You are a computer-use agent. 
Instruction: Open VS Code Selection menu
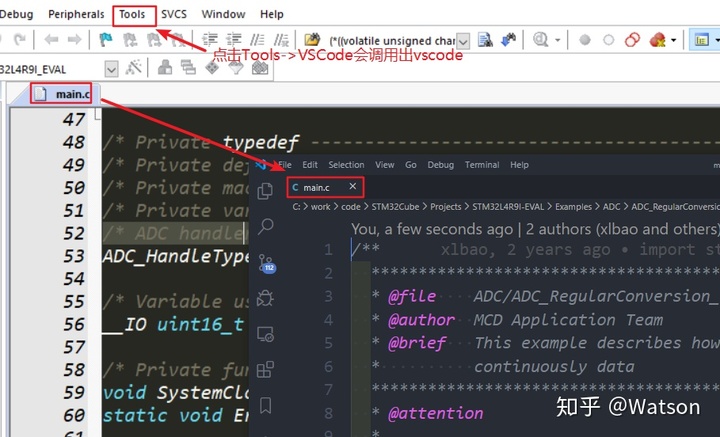tap(346, 165)
